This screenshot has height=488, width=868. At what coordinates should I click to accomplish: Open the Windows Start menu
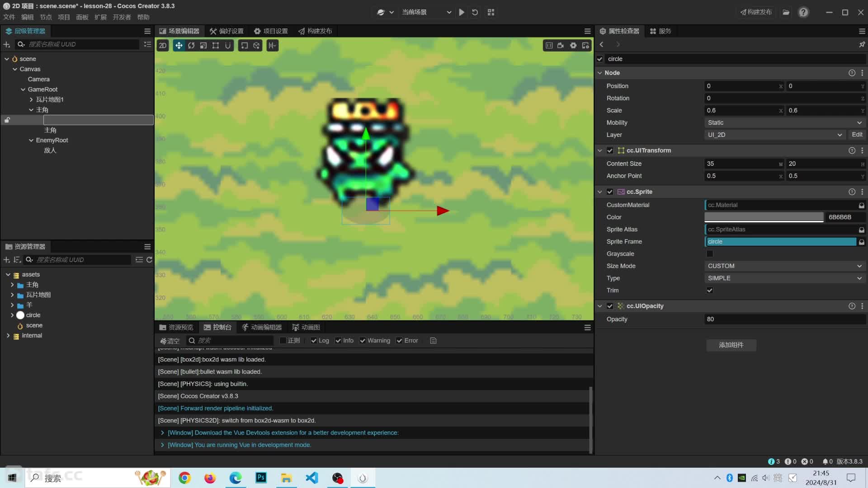coord(12,478)
